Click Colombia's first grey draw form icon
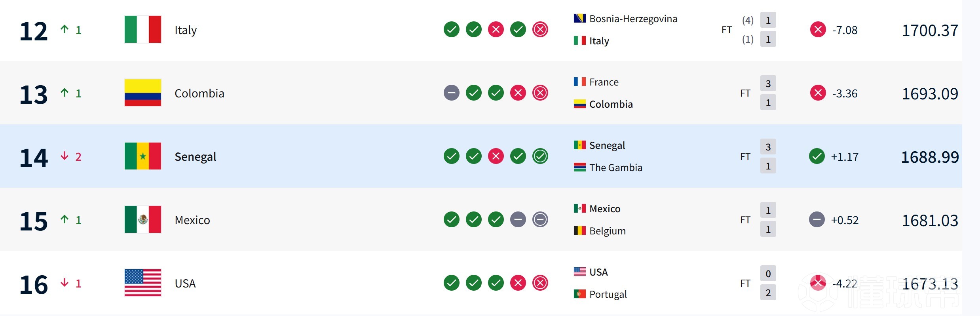The height and width of the screenshot is (316, 980). (x=451, y=93)
